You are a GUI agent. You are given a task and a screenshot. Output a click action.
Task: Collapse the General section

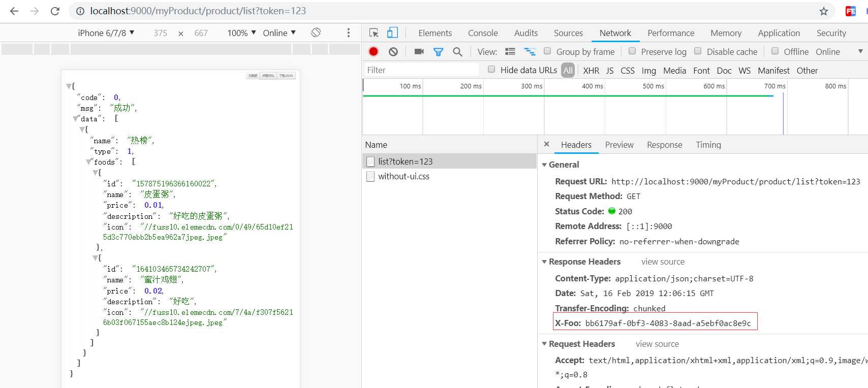pyautogui.click(x=544, y=165)
